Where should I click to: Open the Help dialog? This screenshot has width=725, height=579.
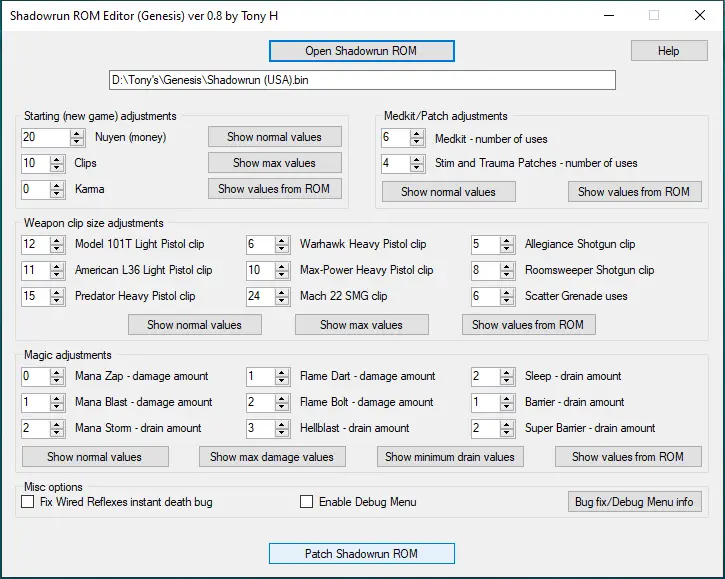[669, 51]
